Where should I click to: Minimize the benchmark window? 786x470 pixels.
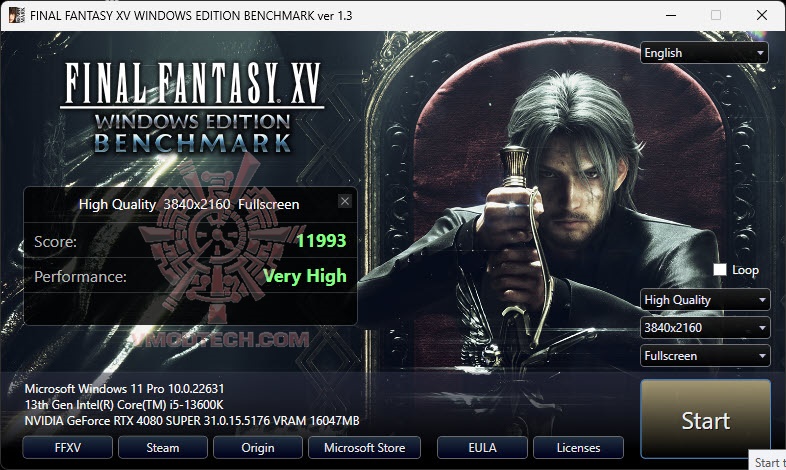click(x=671, y=15)
